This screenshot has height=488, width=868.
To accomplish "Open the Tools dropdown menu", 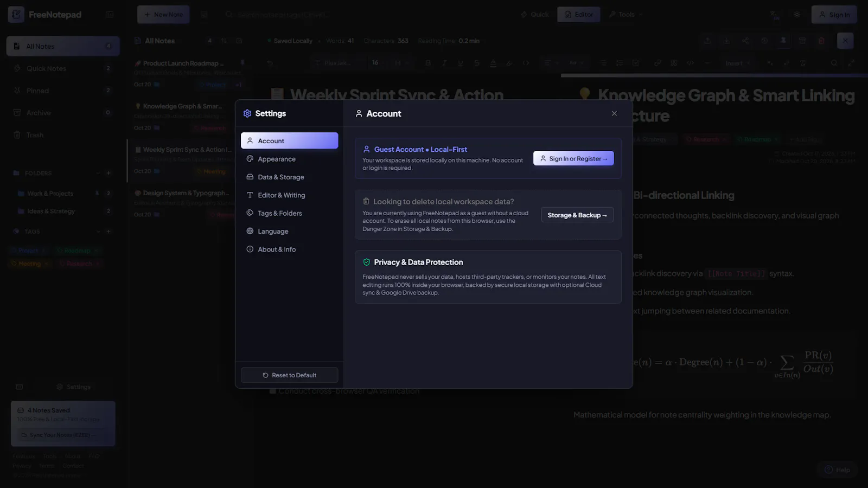I will point(626,15).
